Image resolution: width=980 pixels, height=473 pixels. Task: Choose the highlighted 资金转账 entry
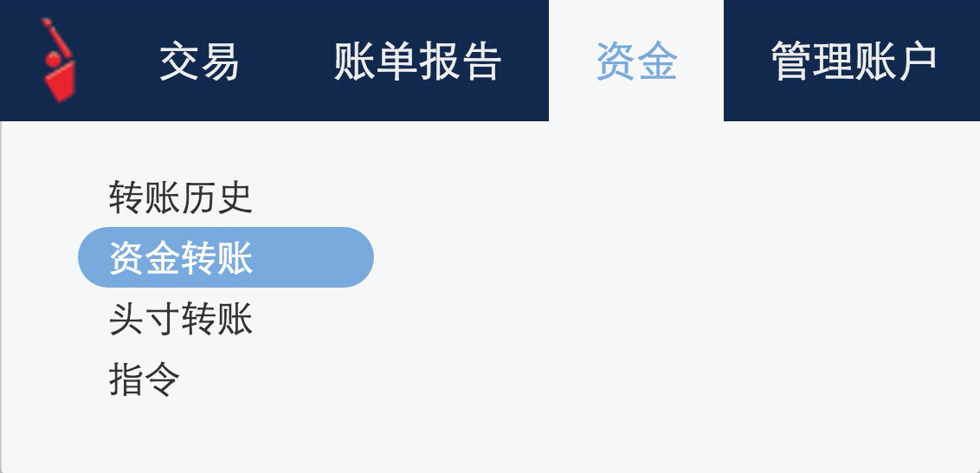click(226, 257)
